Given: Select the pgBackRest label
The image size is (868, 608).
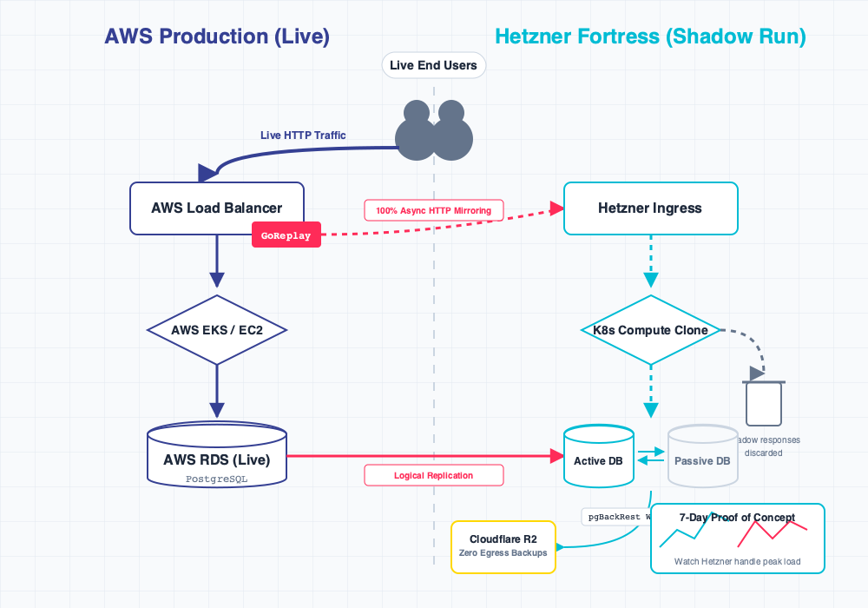Looking at the screenshot, I should click(x=615, y=516).
